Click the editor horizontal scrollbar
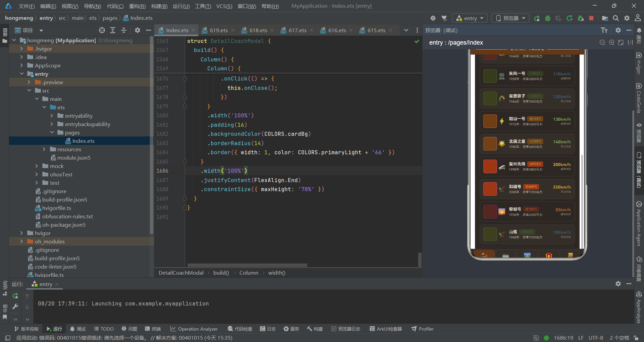The width and height of the screenshot is (644, 342). pyautogui.click(x=248, y=265)
